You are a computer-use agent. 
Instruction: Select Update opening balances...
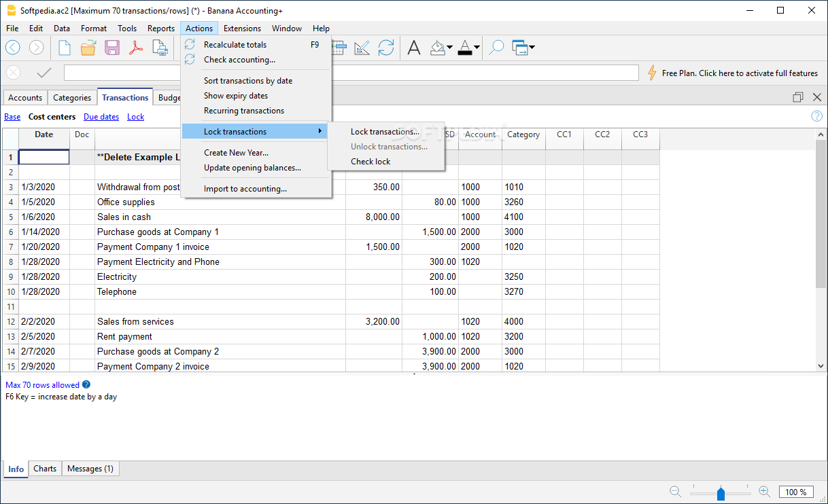[256, 168]
